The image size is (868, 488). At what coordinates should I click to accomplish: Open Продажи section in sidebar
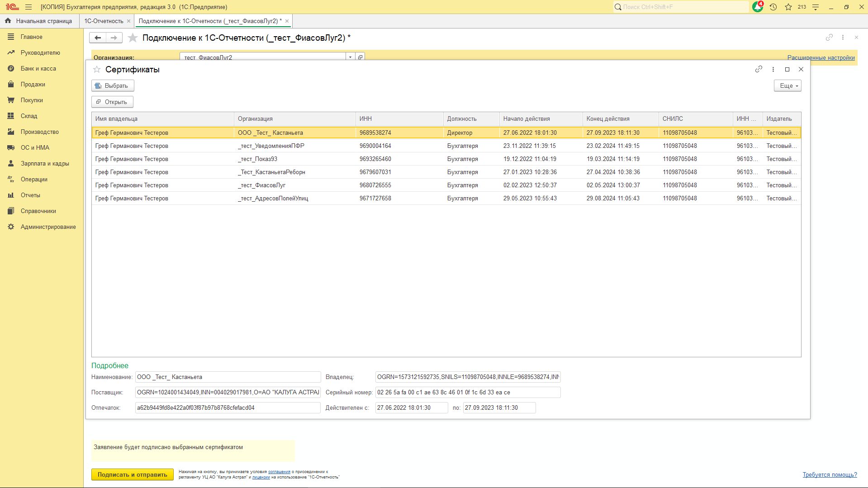[x=33, y=84]
